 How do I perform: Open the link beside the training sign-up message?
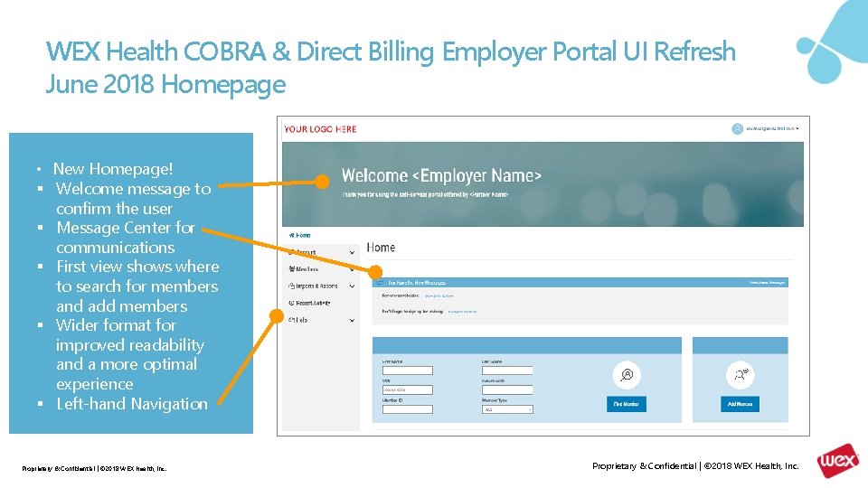462,312
